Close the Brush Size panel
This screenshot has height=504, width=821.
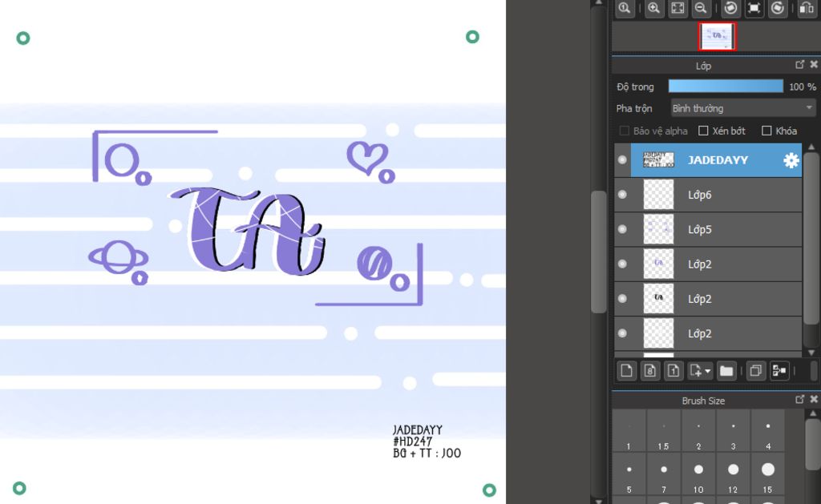pyautogui.click(x=814, y=399)
